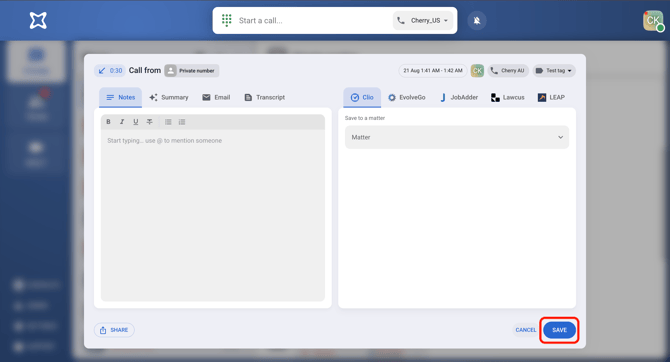670x362 pixels.
Task: Click the incoming call 0:30 duration badge
Action: point(110,71)
